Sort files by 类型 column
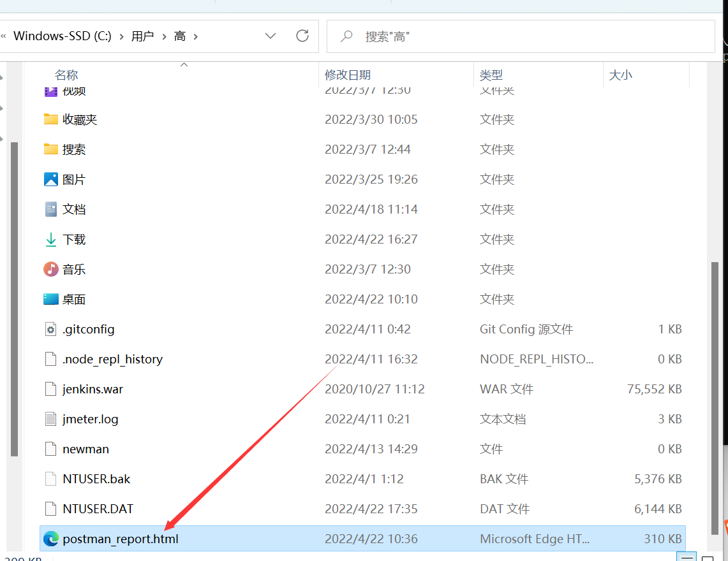The width and height of the screenshot is (728, 561). tap(491, 75)
